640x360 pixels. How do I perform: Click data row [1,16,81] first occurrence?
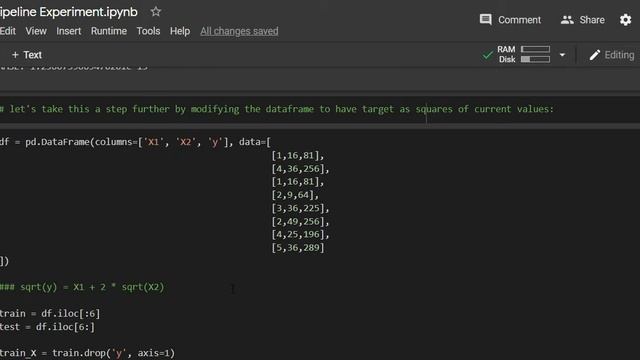[298, 156]
